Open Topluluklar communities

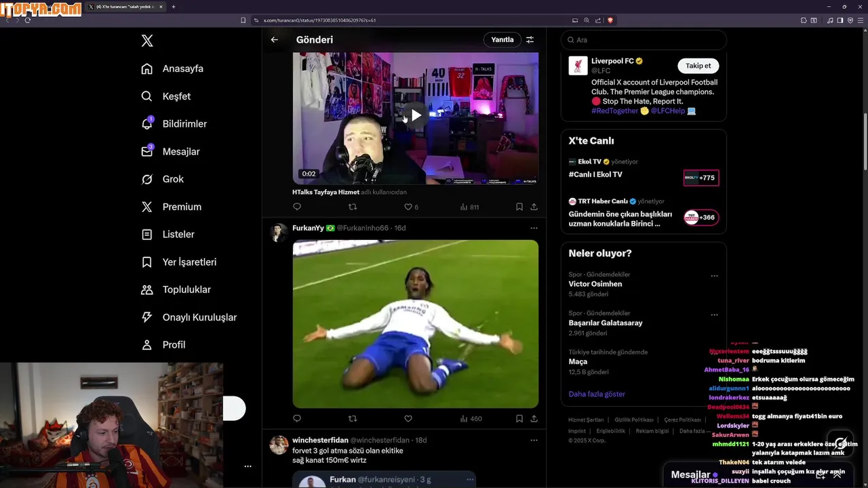176,289
